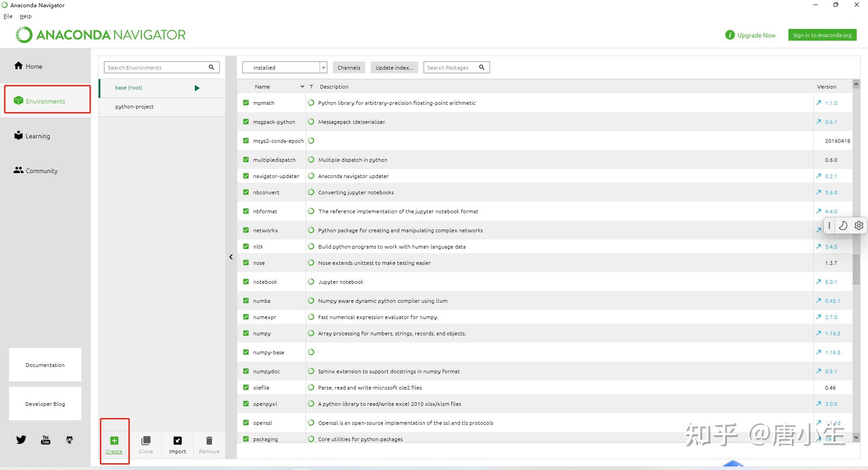Open the YouTube icon in sidebar

click(46, 440)
